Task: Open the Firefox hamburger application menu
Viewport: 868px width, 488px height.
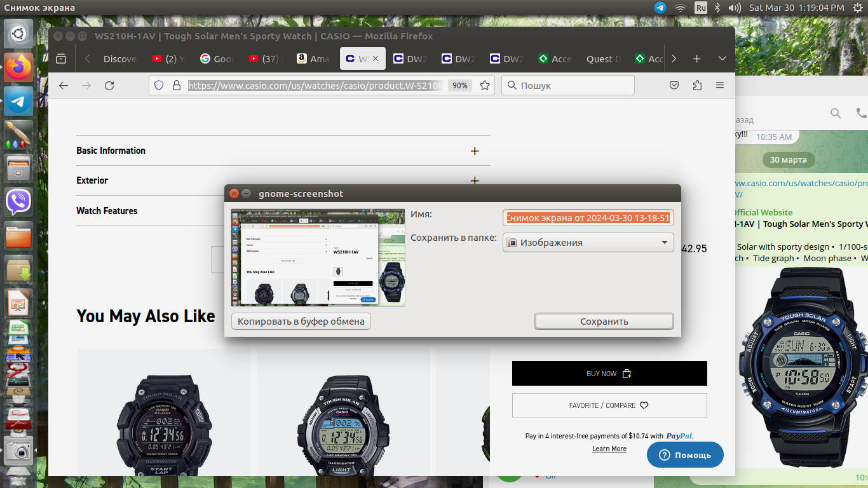Action: tap(720, 85)
